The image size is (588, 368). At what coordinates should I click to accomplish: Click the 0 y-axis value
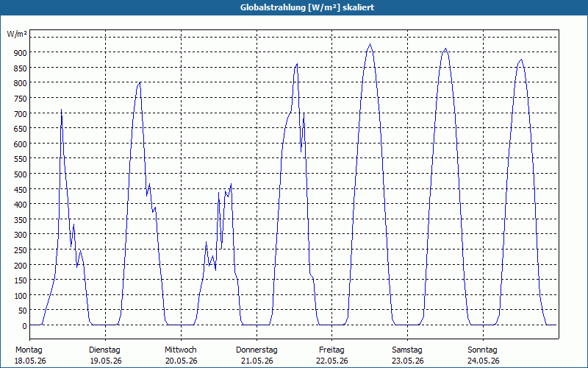tap(25, 326)
